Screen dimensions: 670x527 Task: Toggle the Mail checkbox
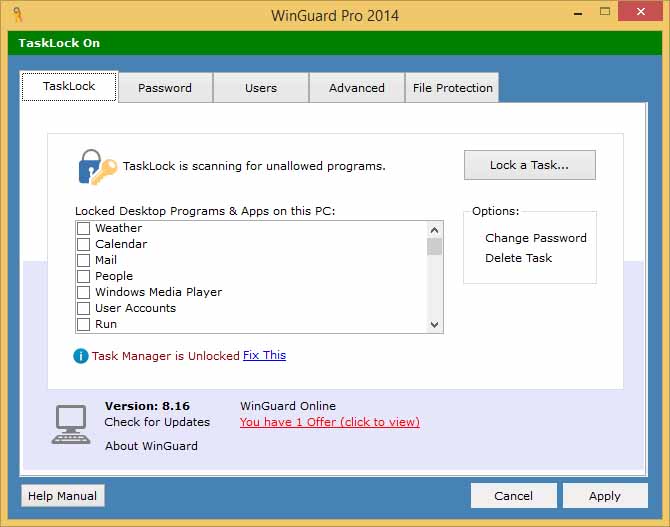click(83, 260)
